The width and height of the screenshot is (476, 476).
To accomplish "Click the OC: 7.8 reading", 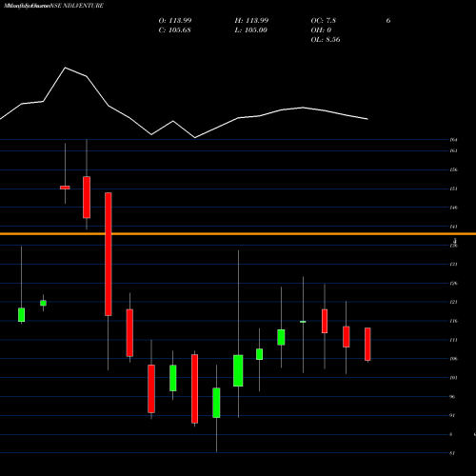I will [324, 21].
